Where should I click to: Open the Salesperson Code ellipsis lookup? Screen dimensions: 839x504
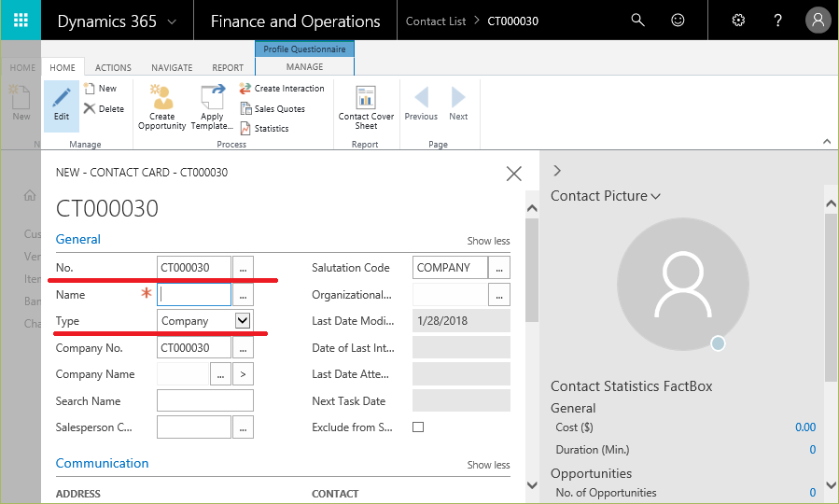[243, 427]
